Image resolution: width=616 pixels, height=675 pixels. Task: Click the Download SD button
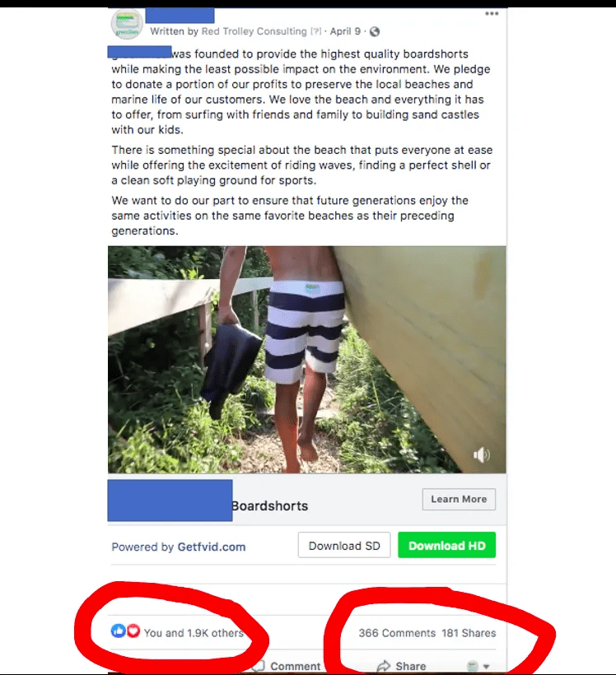(344, 546)
